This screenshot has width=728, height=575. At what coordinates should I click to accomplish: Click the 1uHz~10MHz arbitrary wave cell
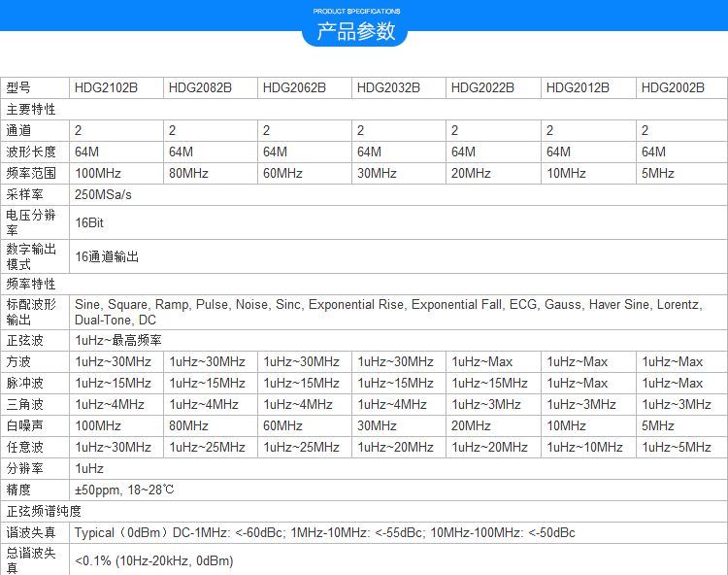click(584, 447)
